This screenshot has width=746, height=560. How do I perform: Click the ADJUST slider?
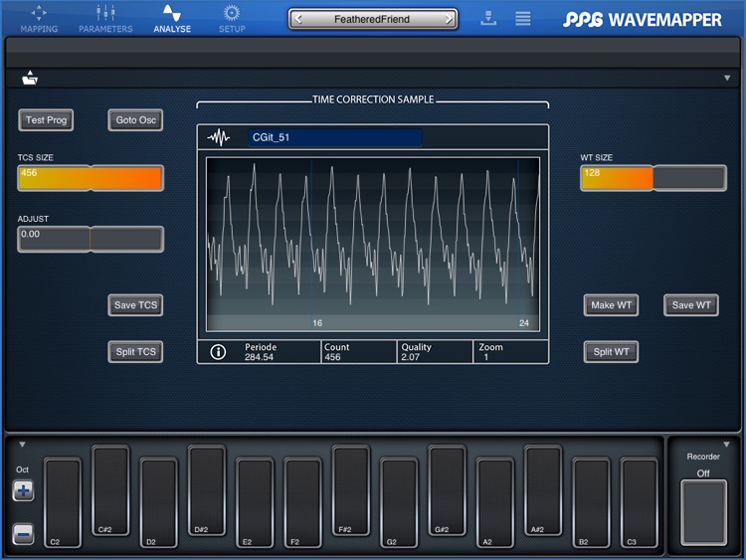pos(91,239)
